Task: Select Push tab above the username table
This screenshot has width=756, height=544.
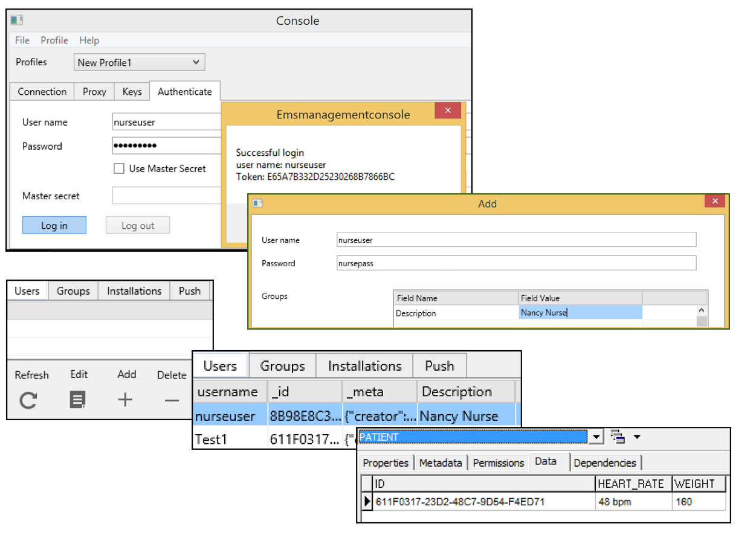Action: click(x=440, y=366)
